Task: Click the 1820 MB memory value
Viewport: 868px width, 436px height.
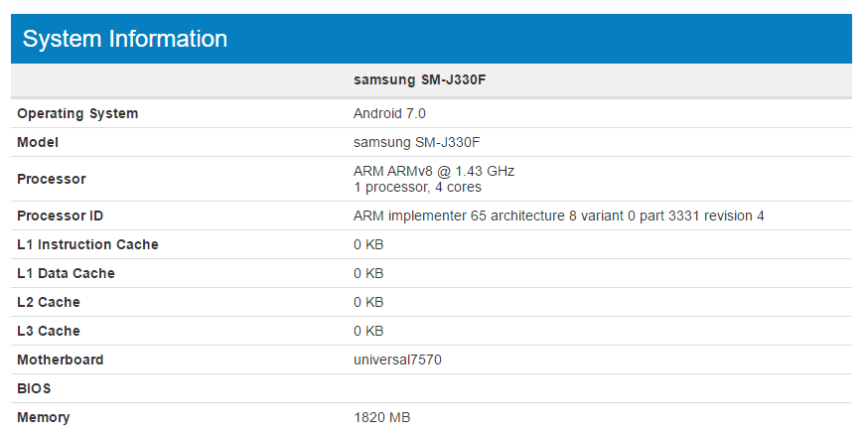Action: (x=381, y=418)
